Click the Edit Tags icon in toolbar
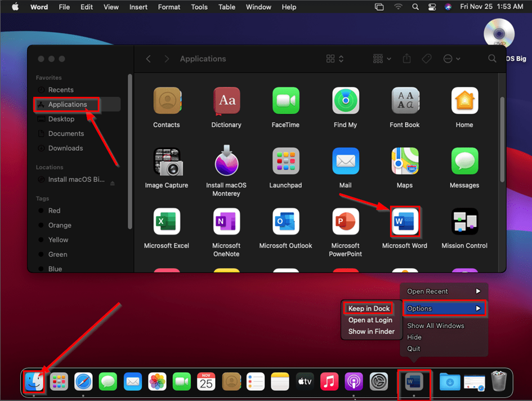532x401 pixels. [426, 59]
